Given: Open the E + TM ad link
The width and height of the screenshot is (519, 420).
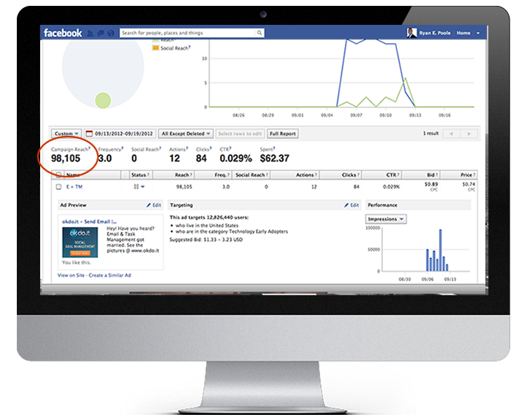Looking at the screenshot, I should tap(75, 187).
